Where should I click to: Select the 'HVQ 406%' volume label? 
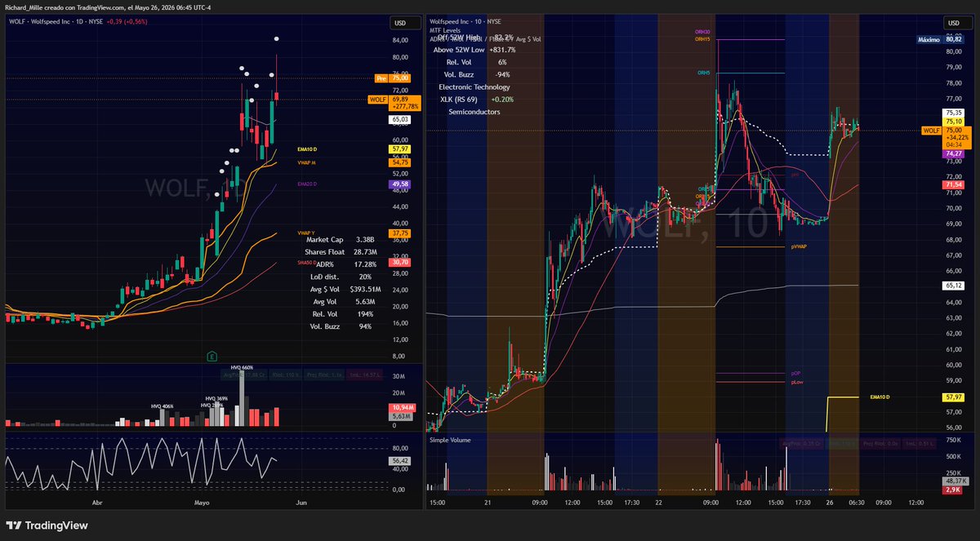click(x=163, y=406)
